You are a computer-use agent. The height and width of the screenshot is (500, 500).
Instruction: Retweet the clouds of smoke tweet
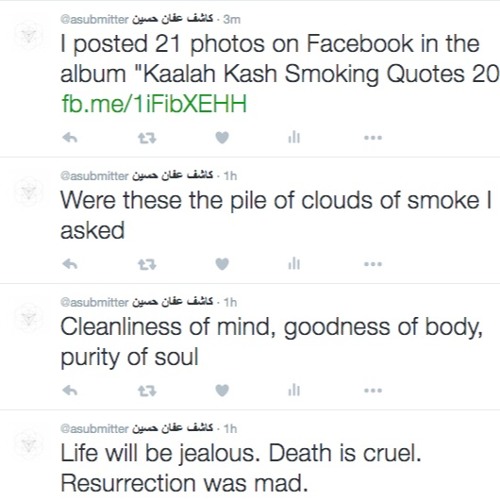click(x=147, y=264)
